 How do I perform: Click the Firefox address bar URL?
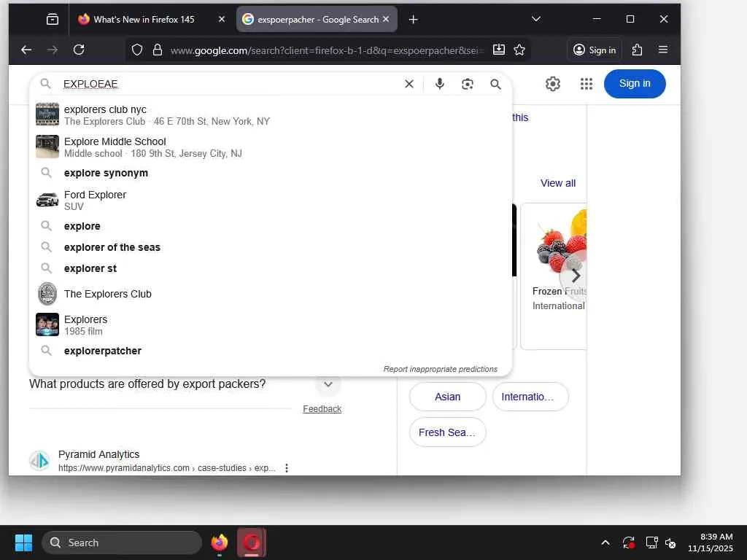[326, 50]
